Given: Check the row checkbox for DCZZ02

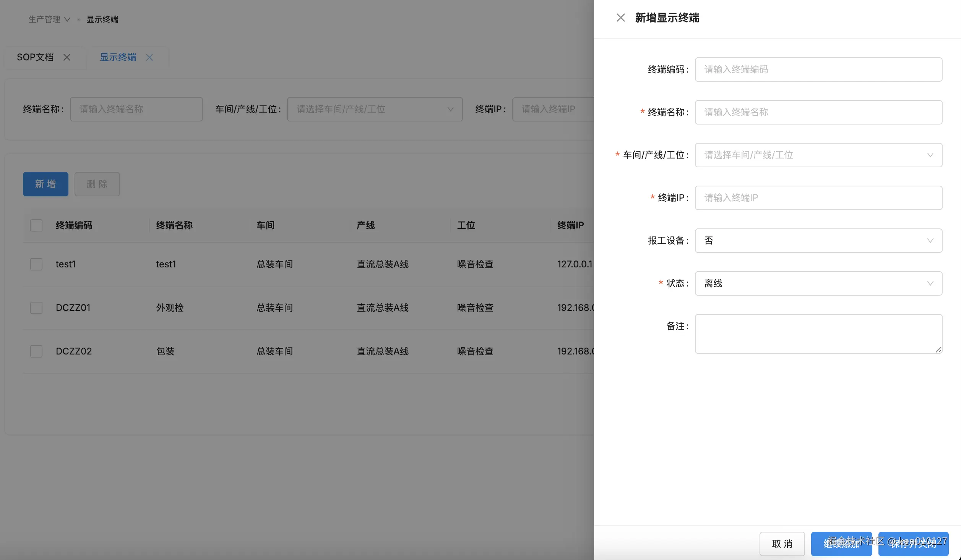Looking at the screenshot, I should pos(36,351).
